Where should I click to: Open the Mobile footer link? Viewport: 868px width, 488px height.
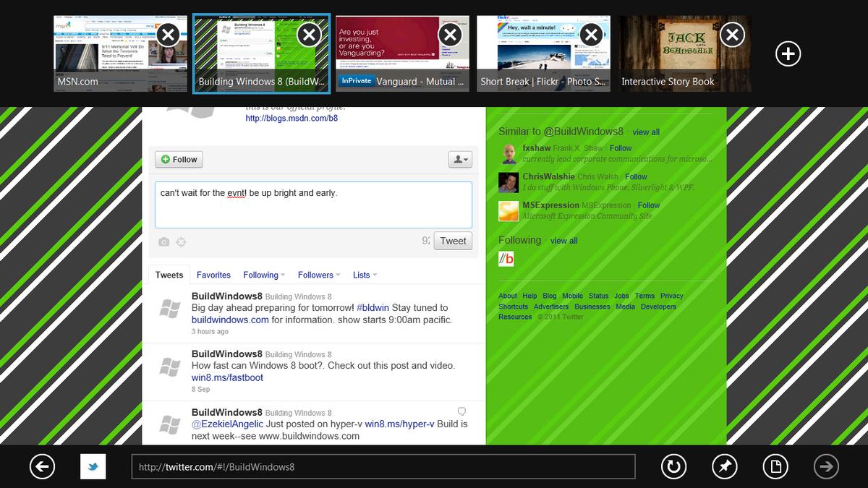(x=573, y=296)
